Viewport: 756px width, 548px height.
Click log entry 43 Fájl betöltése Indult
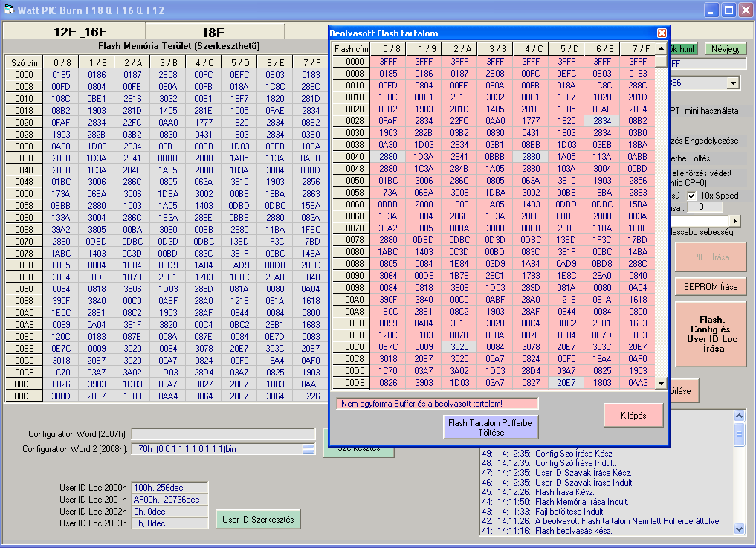pyautogui.click(x=543, y=512)
